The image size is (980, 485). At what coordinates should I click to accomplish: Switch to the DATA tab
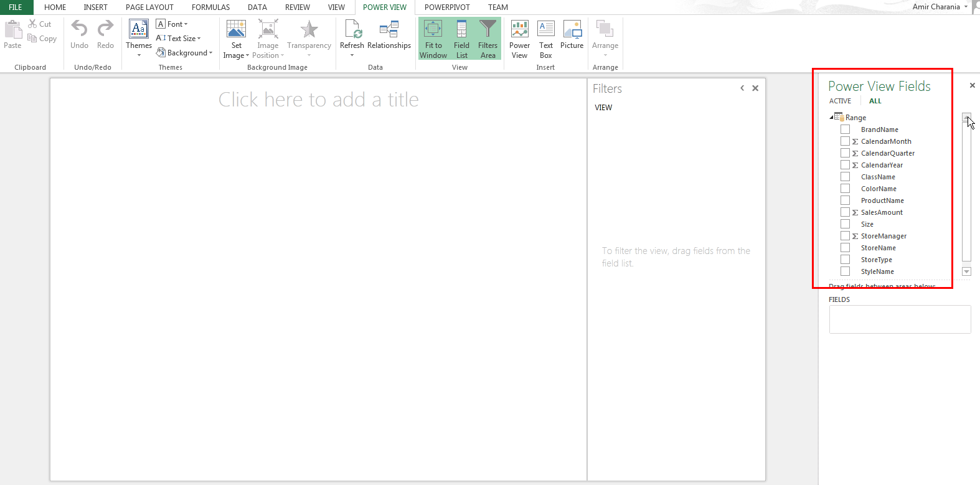pos(257,7)
